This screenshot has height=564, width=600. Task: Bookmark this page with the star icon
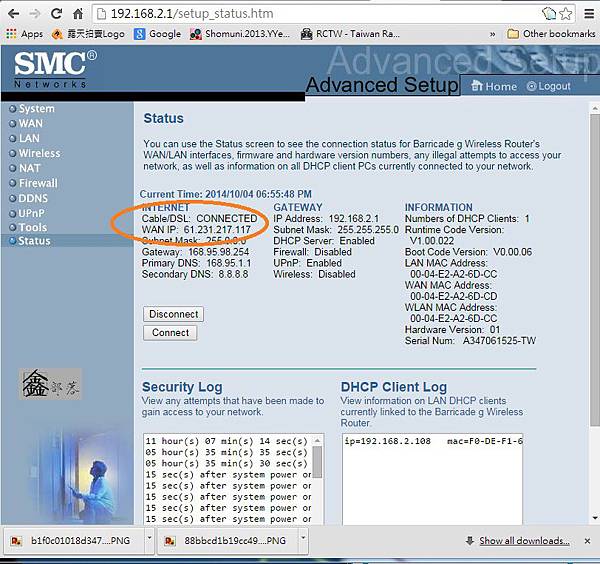tap(566, 14)
